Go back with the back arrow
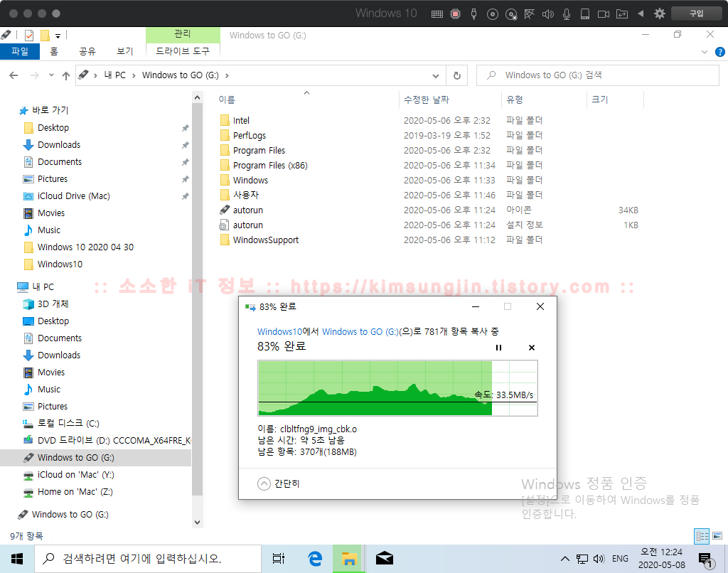The height and width of the screenshot is (573, 728). pos(14,75)
